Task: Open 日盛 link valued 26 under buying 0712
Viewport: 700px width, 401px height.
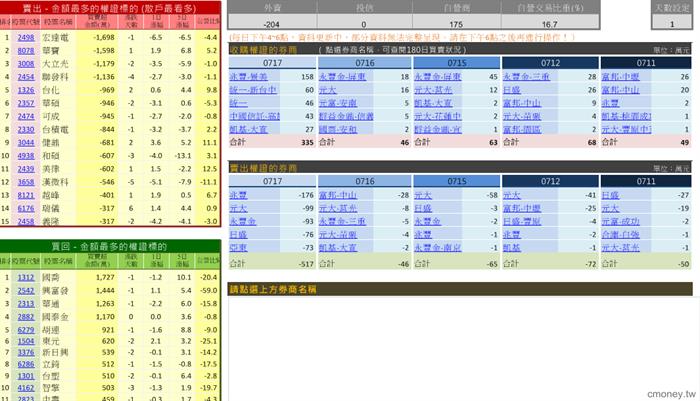Action: 512,90
